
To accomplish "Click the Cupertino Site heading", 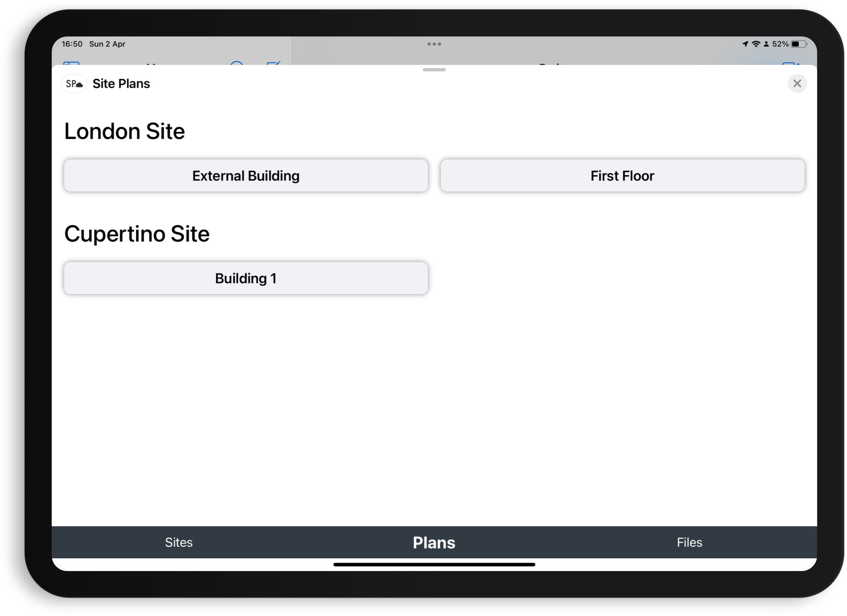I will click(x=137, y=234).
